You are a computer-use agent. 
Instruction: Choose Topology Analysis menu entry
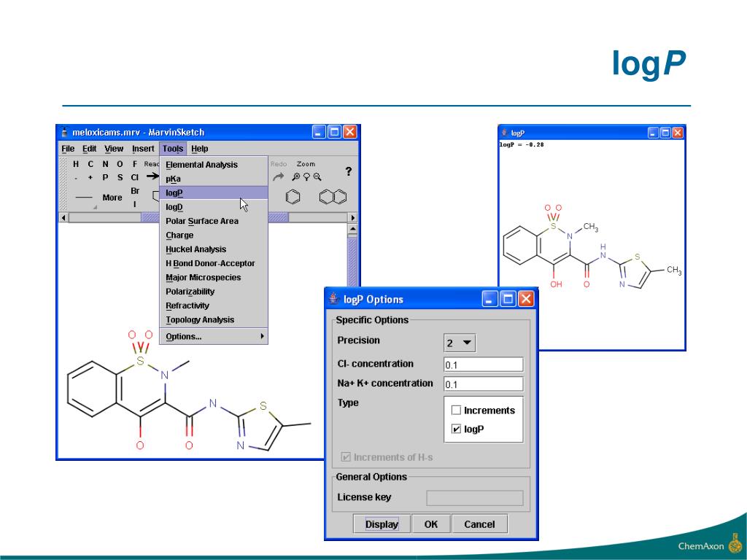coord(214,319)
